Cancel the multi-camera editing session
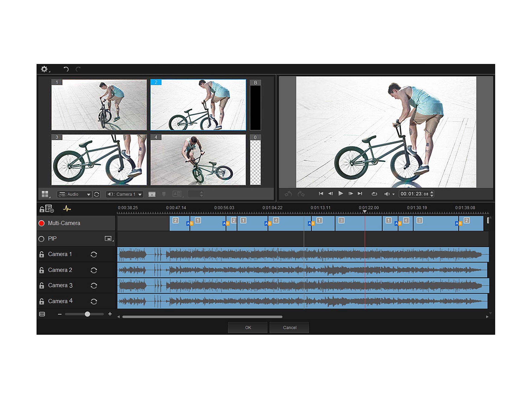This screenshot has width=532, height=399. 289,328
